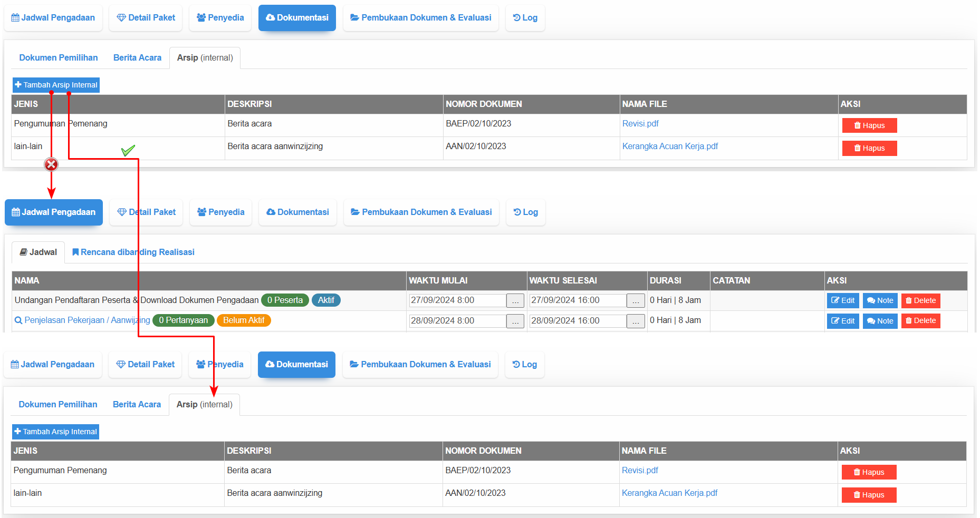Open Waktu Selesai picker for Undangan Pendaftaran row
This screenshot has width=980, height=518.
click(635, 301)
